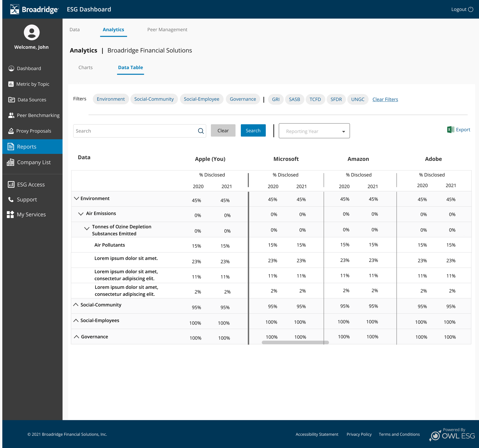Select the Peer Benchmarking people icon
Screen dimensions: 479x448
[11, 115]
